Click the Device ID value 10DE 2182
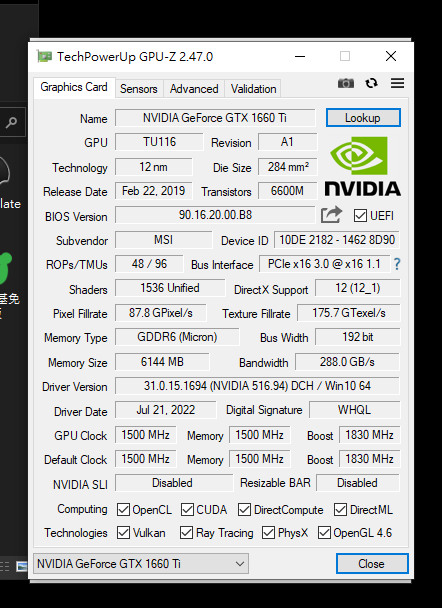The height and width of the screenshot is (608, 442). [337, 240]
